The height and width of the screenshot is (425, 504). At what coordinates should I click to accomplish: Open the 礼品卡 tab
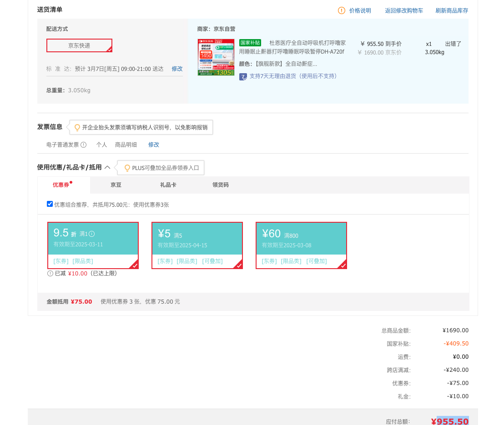click(x=168, y=185)
